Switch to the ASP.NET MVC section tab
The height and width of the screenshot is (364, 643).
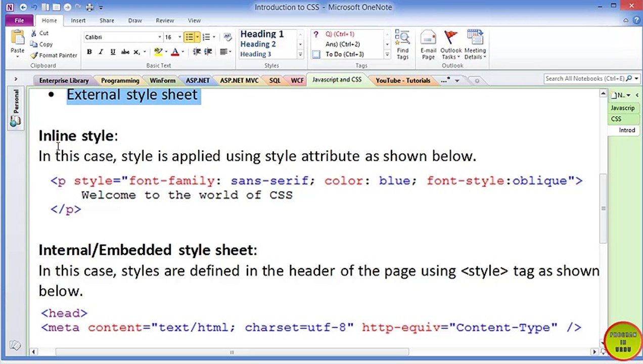[239, 80]
